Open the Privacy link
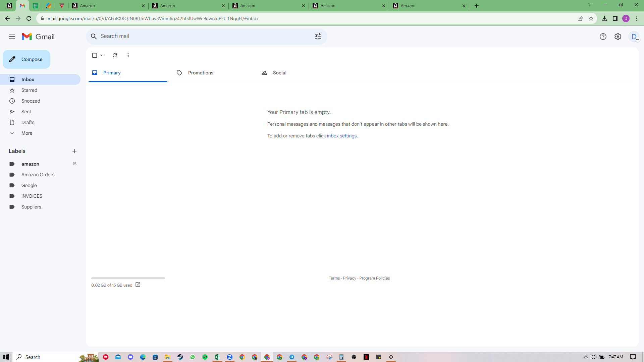Image resolution: width=644 pixels, height=362 pixels. [350, 278]
